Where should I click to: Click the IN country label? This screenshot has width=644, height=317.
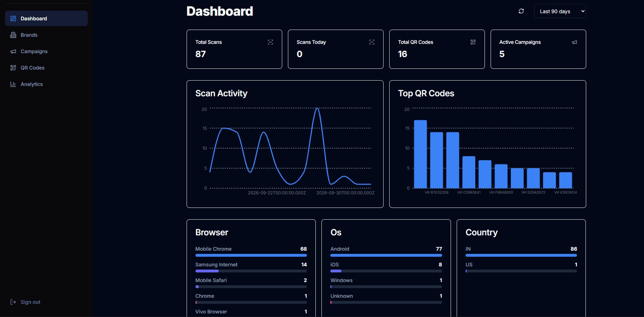[x=468, y=249]
